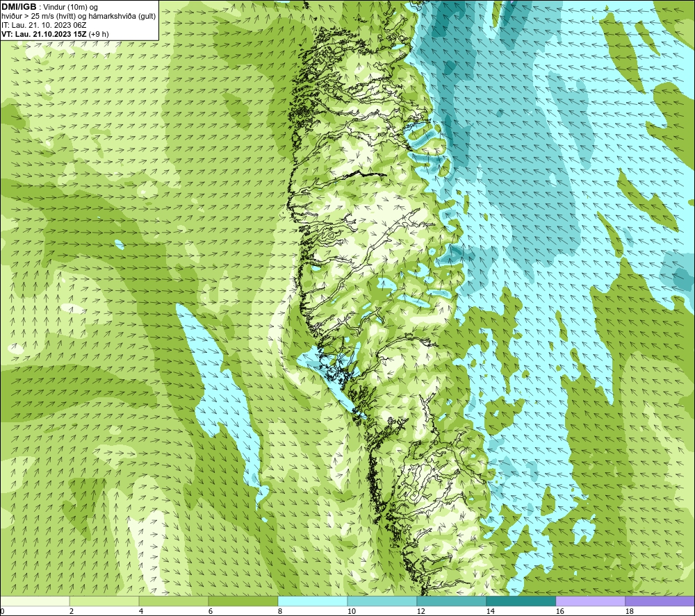
Task: Click the 'DMI/IGB' title in legend box
Action: [19, 7]
